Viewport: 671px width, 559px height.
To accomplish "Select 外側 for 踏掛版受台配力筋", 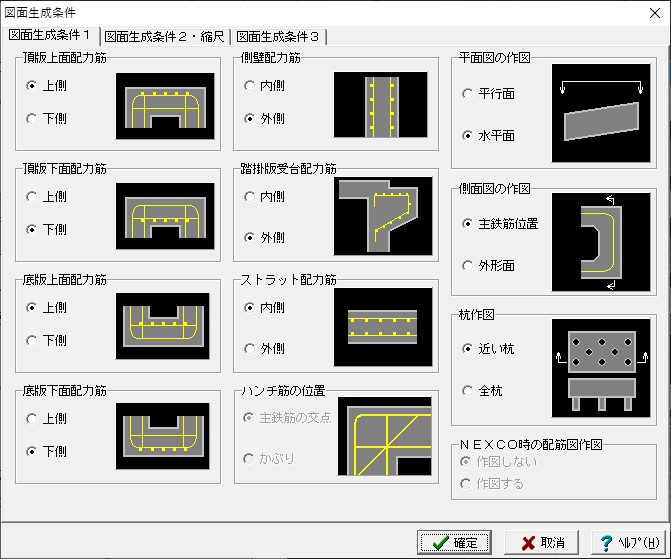I will coord(264,238).
